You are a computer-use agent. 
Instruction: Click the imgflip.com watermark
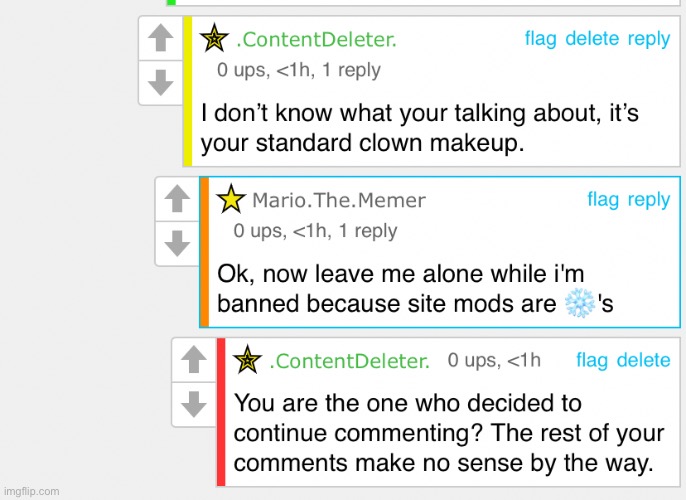pyautogui.click(x=32, y=491)
